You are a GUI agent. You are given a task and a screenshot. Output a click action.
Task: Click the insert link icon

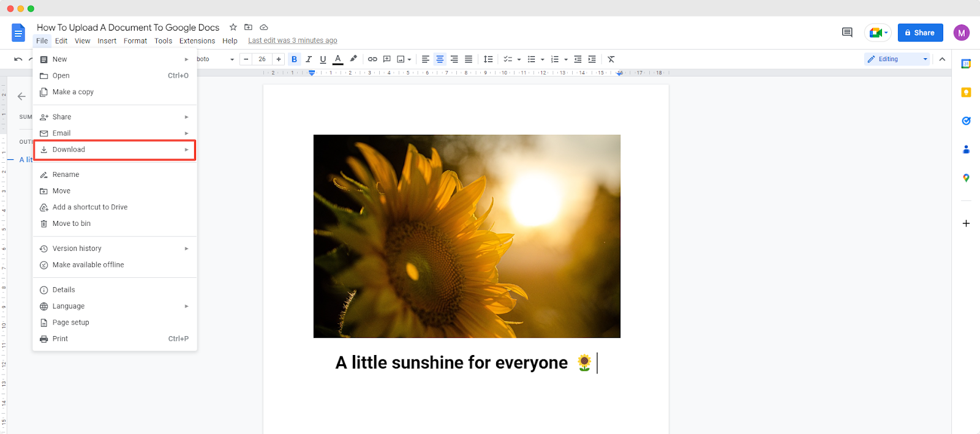click(372, 59)
